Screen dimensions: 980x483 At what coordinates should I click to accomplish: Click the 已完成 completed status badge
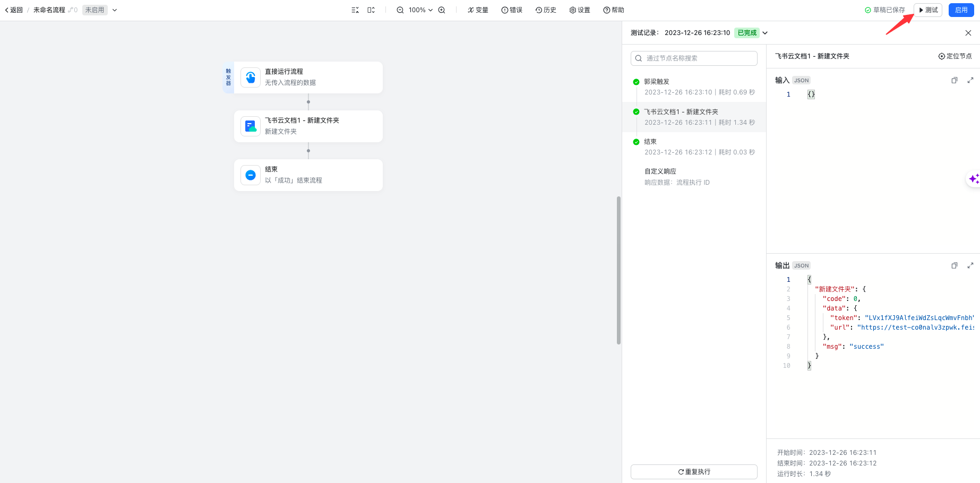click(x=747, y=33)
